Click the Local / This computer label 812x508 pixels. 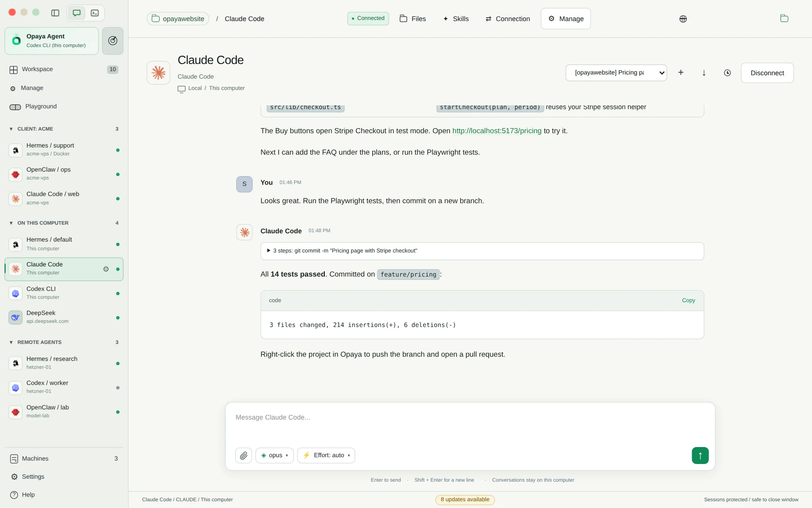click(211, 88)
